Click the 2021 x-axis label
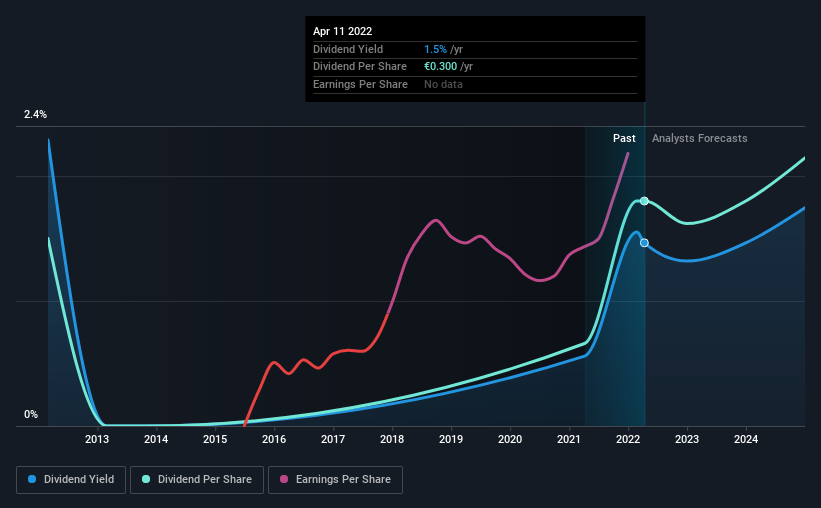 click(x=569, y=439)
